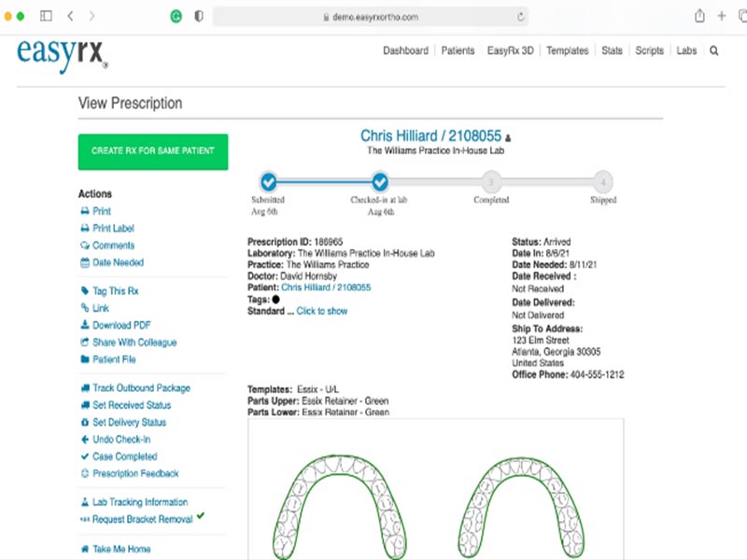This screenshot has height=560, width=747.
Task: Click the Undo Check-In arrow icon
Action: pos(85,440)
